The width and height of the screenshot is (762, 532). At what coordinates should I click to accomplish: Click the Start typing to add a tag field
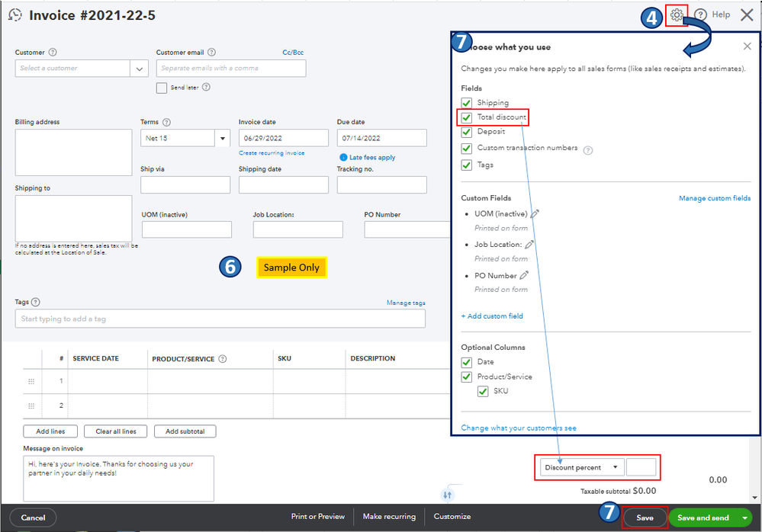[220, 319]
